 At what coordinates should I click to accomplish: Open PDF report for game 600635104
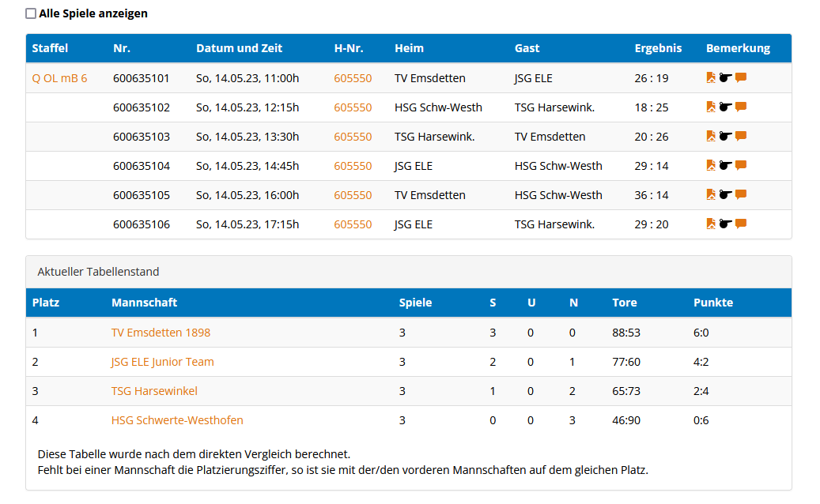click(x=711, y=165)
